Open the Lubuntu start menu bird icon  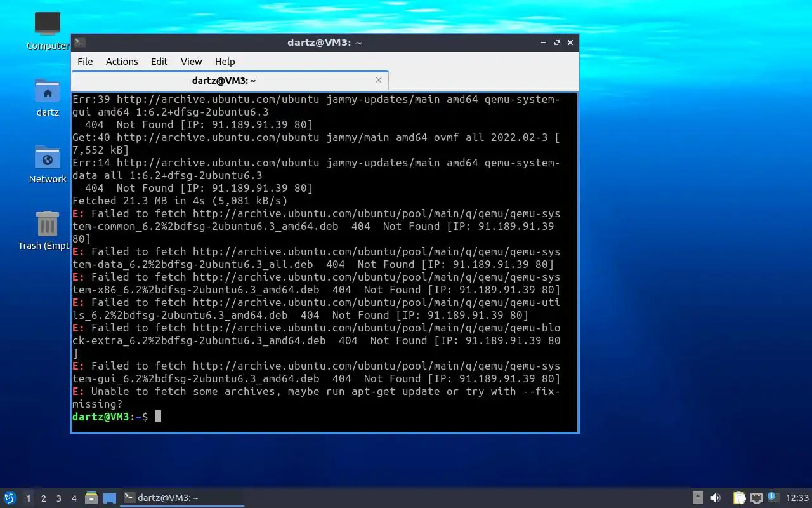10,498
